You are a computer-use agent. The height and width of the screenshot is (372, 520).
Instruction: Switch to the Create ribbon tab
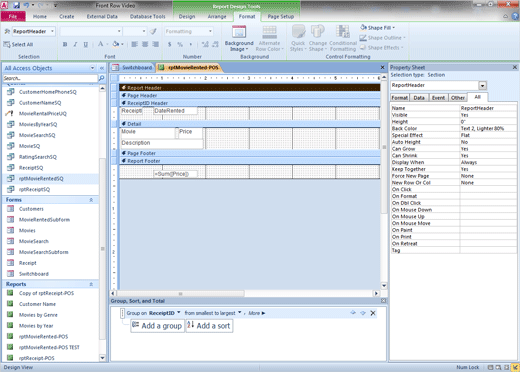67,16
